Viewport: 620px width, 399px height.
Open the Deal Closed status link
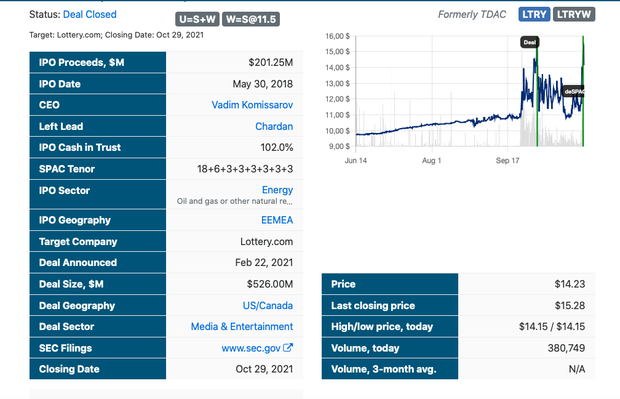coord(90,15)
